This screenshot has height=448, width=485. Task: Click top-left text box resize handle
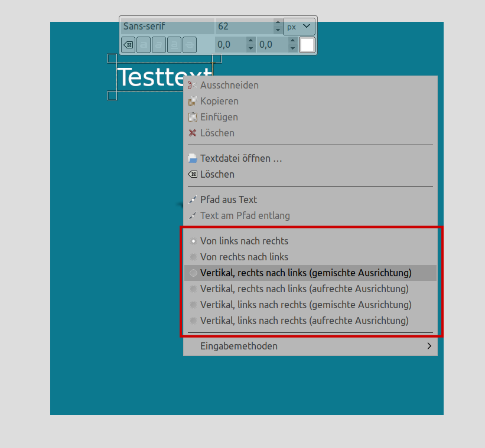(x=112, y=58)
